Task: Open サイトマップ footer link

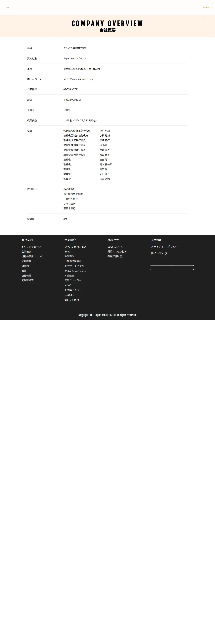Action: (x=159, y=253)
